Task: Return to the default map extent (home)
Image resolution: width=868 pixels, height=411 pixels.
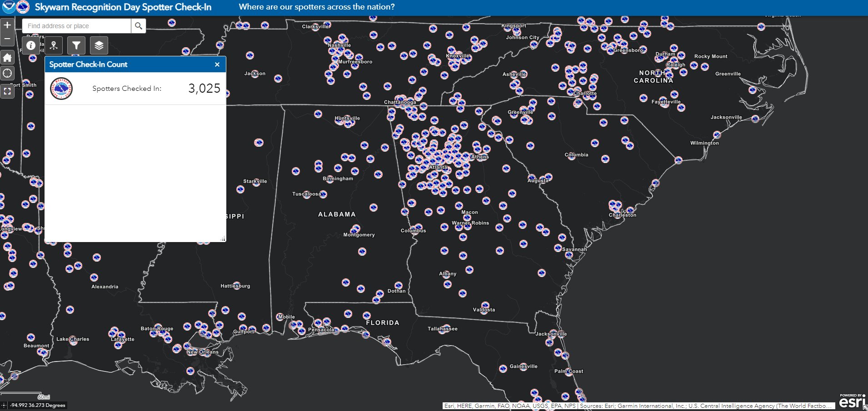Action: tap(7, 57)
